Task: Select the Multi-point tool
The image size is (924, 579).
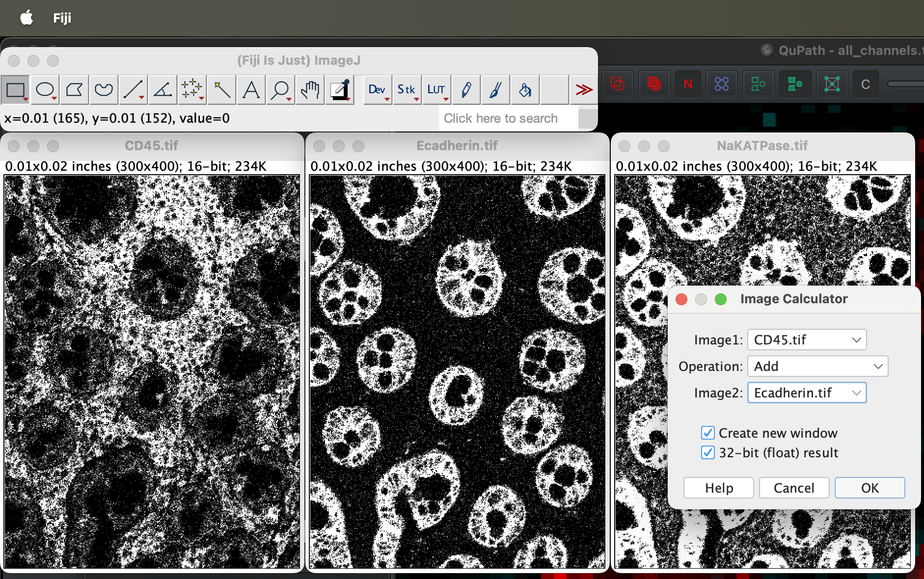Action: pyautogui.click(x=192, y=90)
